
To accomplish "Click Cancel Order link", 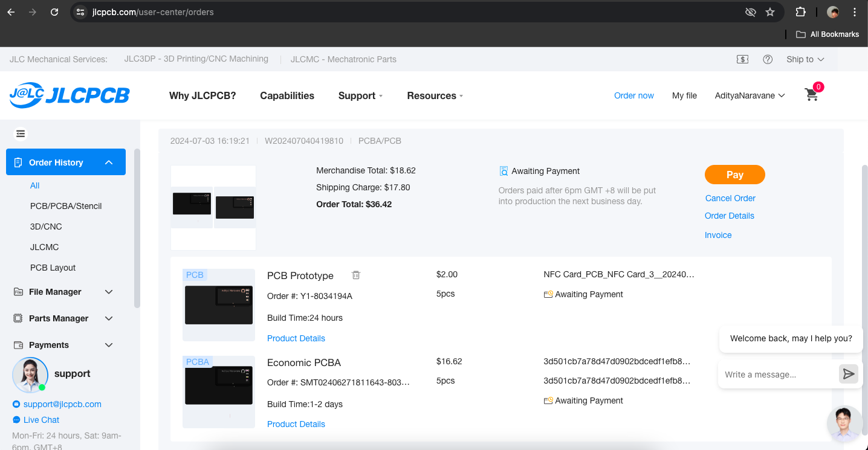I will [x=730, y=198].
